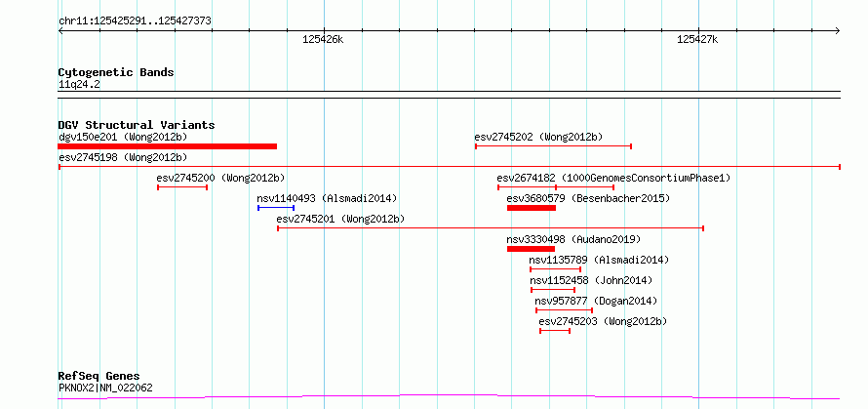Select the esv2745202 (Wong2012b) variant label
This screenshot has width=868, height=409.
[538, 137]
